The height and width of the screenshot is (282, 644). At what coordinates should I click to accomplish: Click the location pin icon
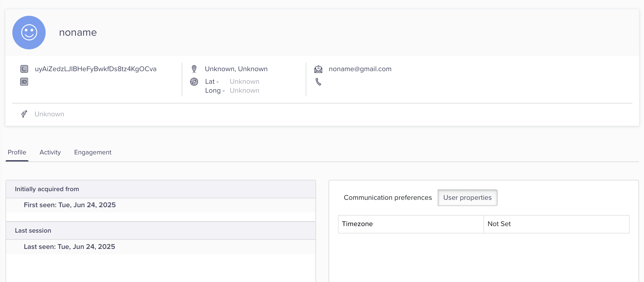point(194,69)
